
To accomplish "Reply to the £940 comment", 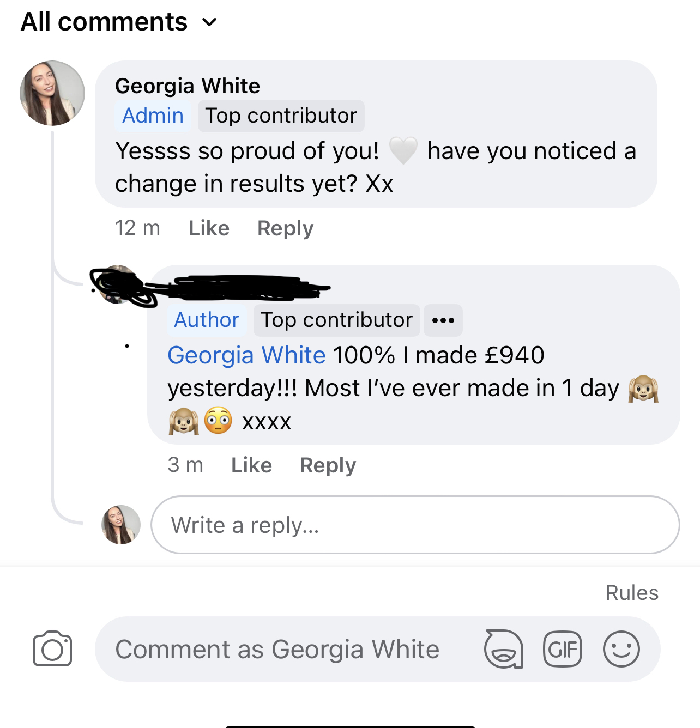I will [328, 465].
